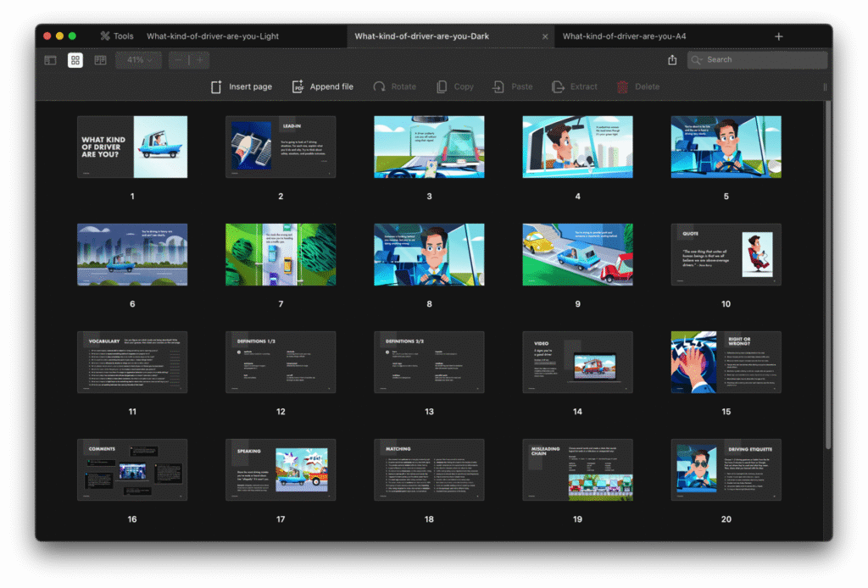Viewport: 868px width, 588px height.
Task: Switch to What-kind-of-driver-are-you-Light tab
Action: [x=212, y=36]
